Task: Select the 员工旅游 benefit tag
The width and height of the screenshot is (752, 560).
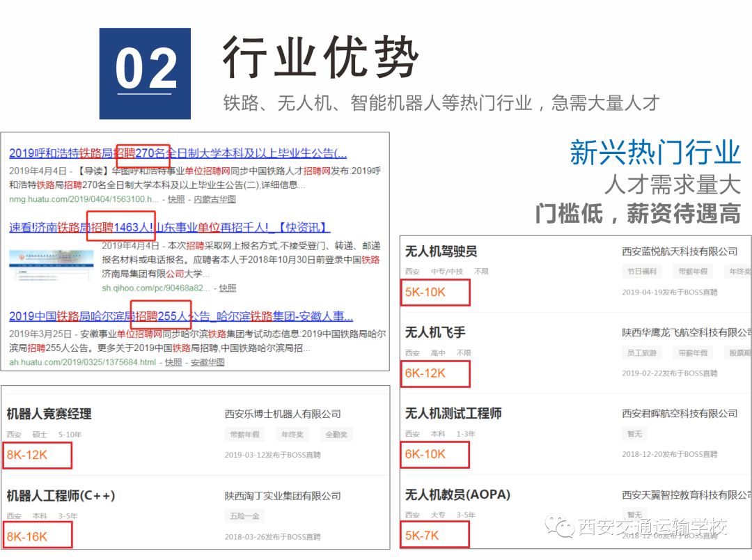Action: coord(641,352)
